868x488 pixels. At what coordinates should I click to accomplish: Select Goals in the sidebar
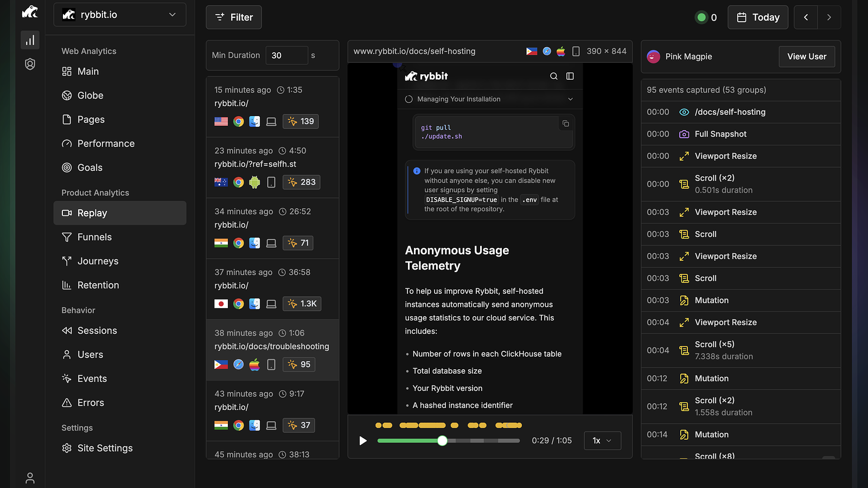point(120,168)
